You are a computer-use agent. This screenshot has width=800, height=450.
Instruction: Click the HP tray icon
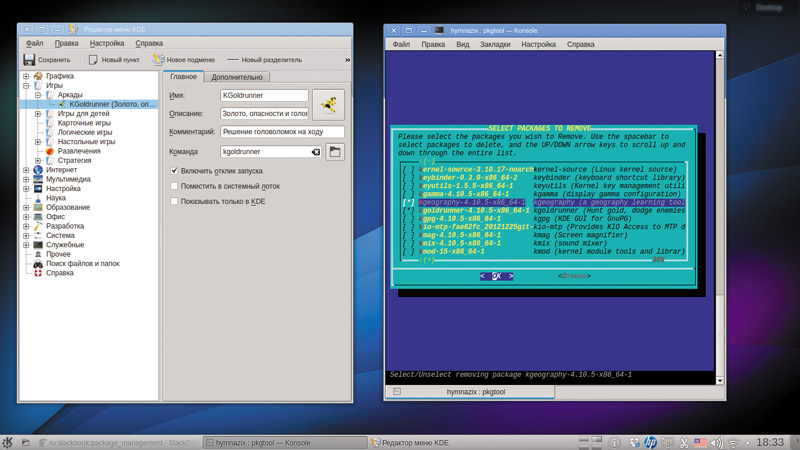coord(651,442)
